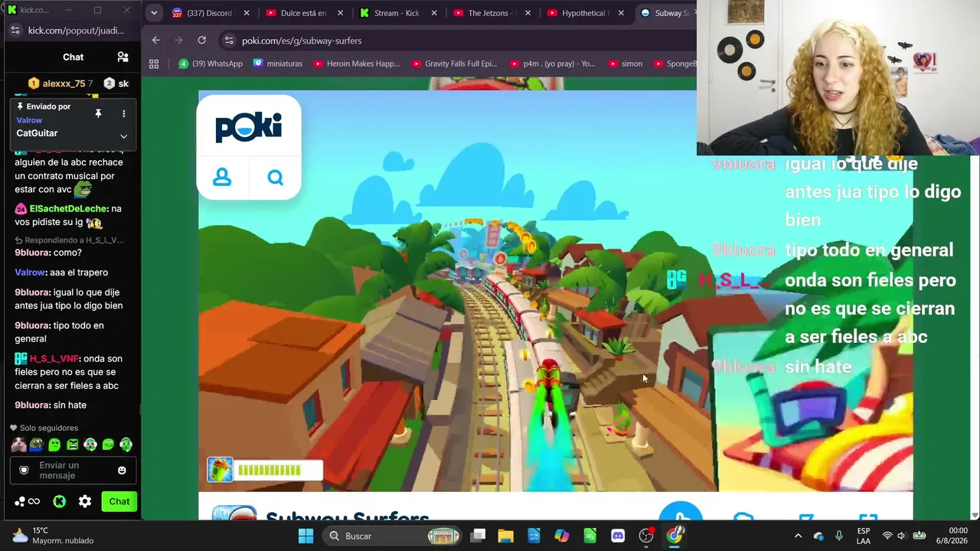Click the green Kick logo icon below chat

click(x=59, y=501)
